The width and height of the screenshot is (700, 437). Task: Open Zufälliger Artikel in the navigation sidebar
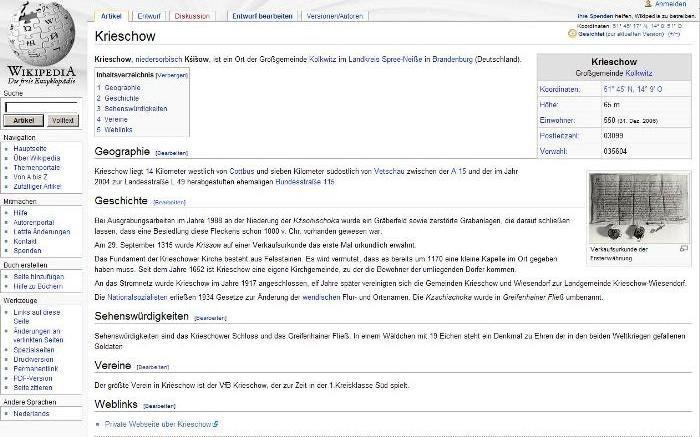pyautogui.click(x=37, y=187)
